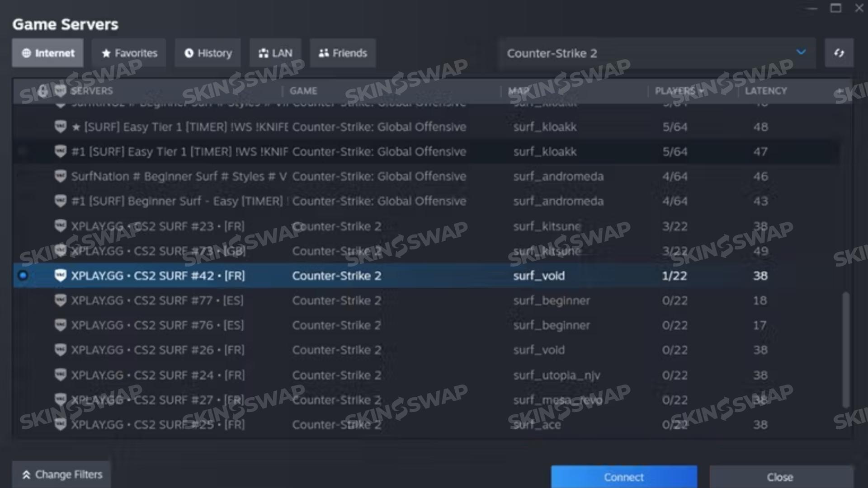Switch to the Internet tab
The width and height of the screenshot is (868, 488).
47,53
